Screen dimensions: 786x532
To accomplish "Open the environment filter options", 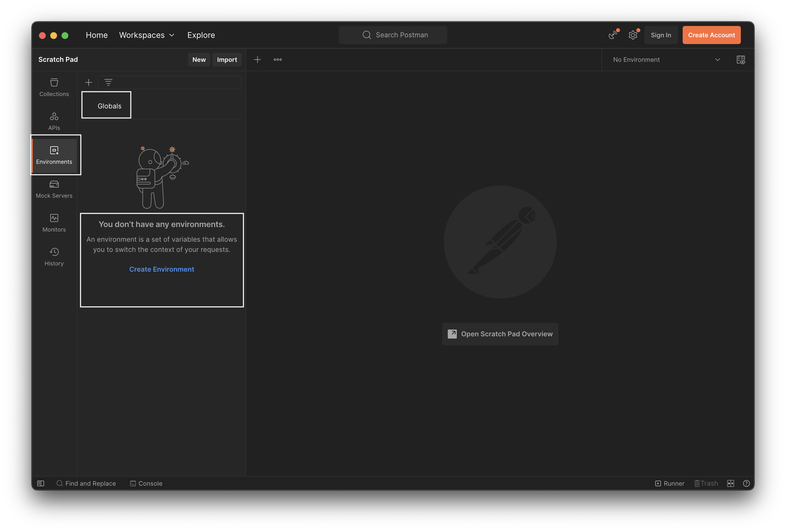I will (x=108, y=82).
